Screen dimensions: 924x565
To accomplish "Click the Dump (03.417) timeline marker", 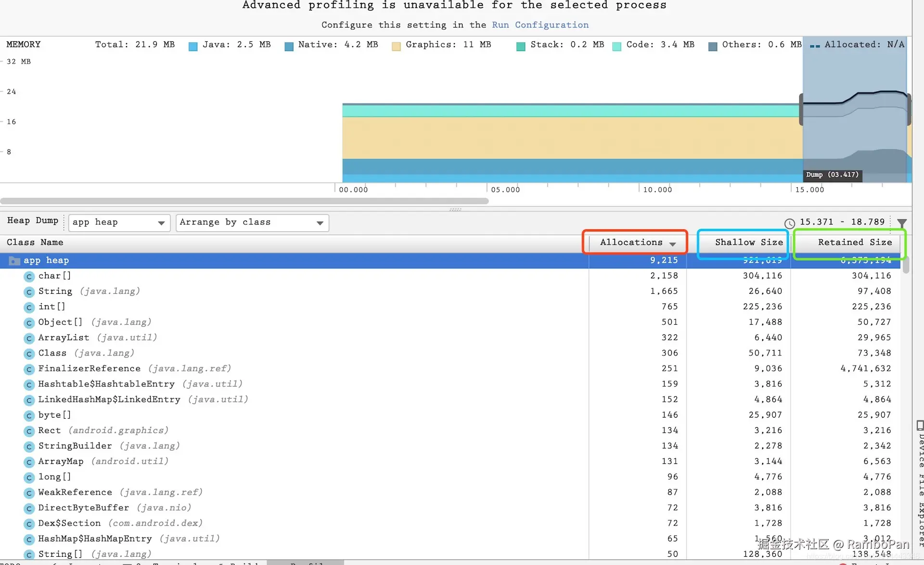I will [x=832, y=175].
